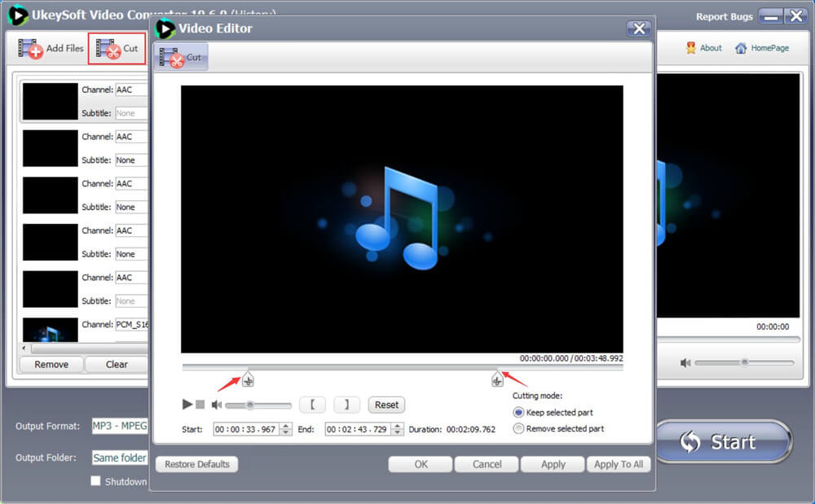The width and height of the screenshot is (815, 504).
Task: Mute audio via Video Editor speaker icon
Action: pyautogui.click(x=217, y=405)
